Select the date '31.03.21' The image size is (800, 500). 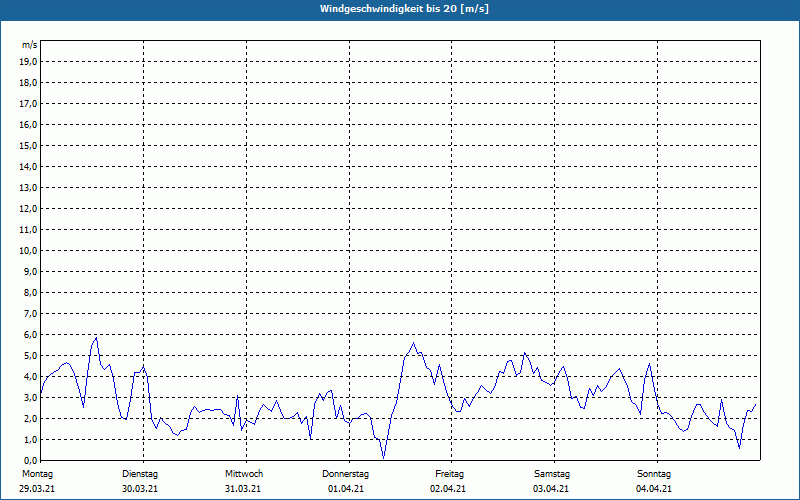243,489
